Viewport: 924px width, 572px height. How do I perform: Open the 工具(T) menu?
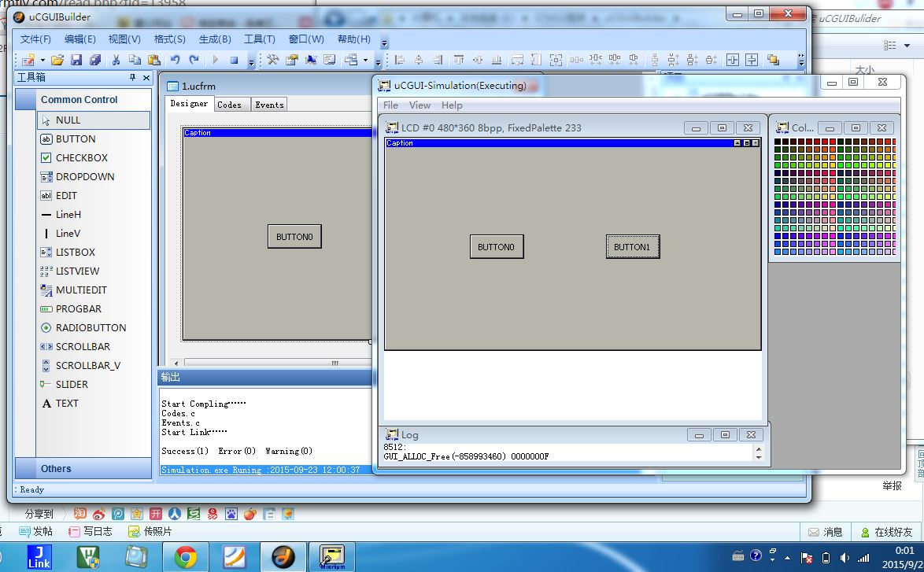pyautogui.click(x=260, y=39)
